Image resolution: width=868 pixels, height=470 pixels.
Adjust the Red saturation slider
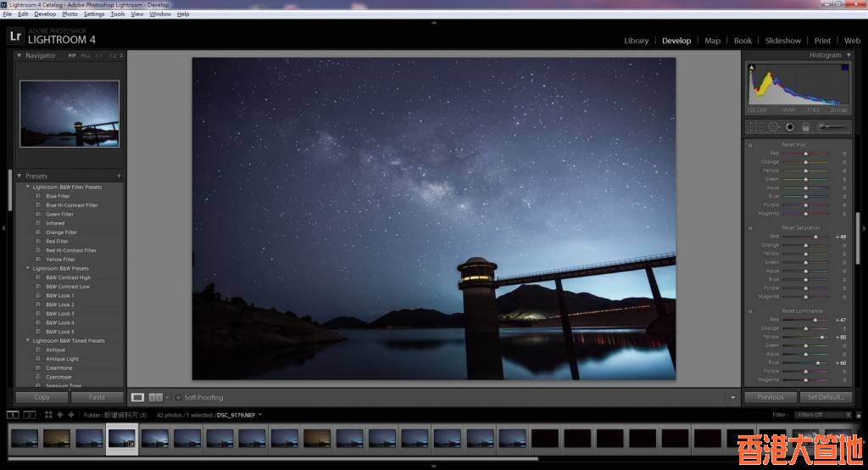click(815, 237)
